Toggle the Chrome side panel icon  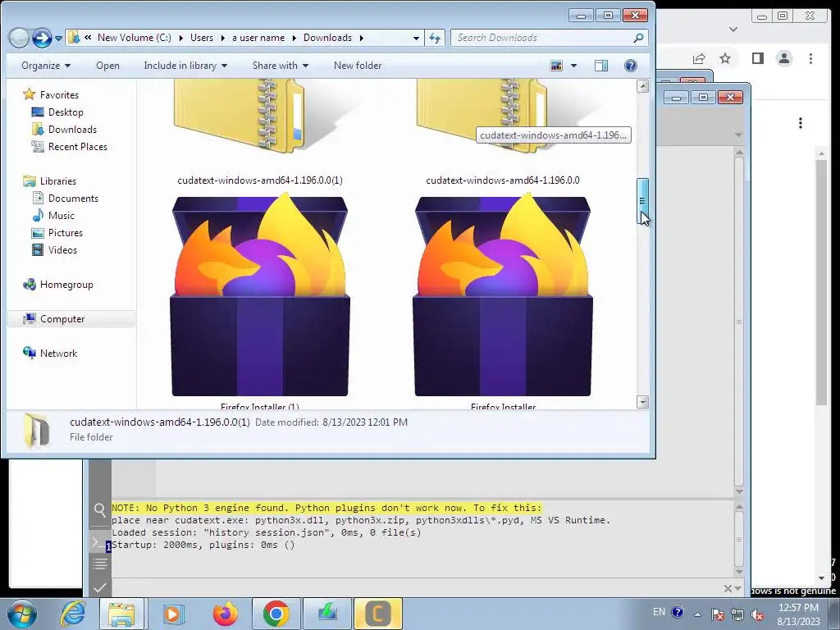click(757, 58)
